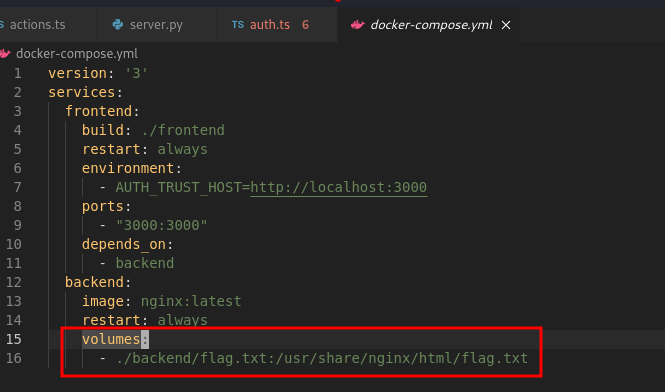Click the environment key
This screenshot has width=665, height=392.
pyautogui.click(x=128, y=168)
